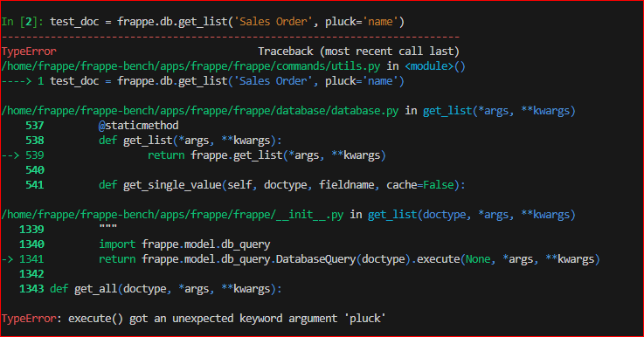
Task: Click the '----> 1' arrow line marker
Action: click(x=23, y=81)
